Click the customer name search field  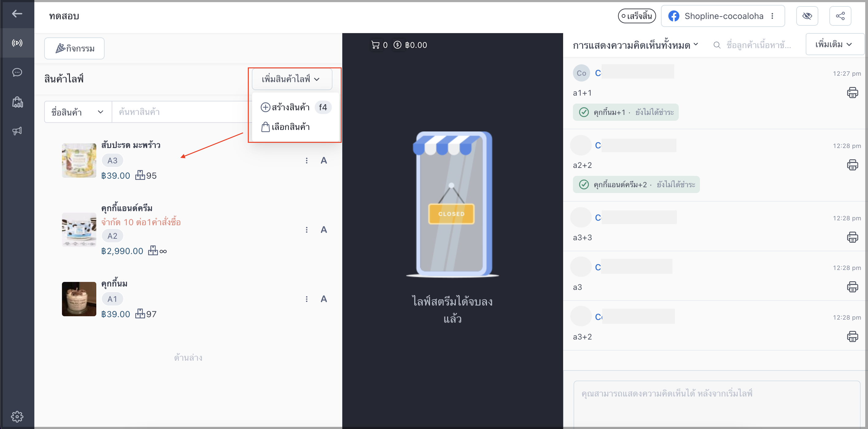758,45
